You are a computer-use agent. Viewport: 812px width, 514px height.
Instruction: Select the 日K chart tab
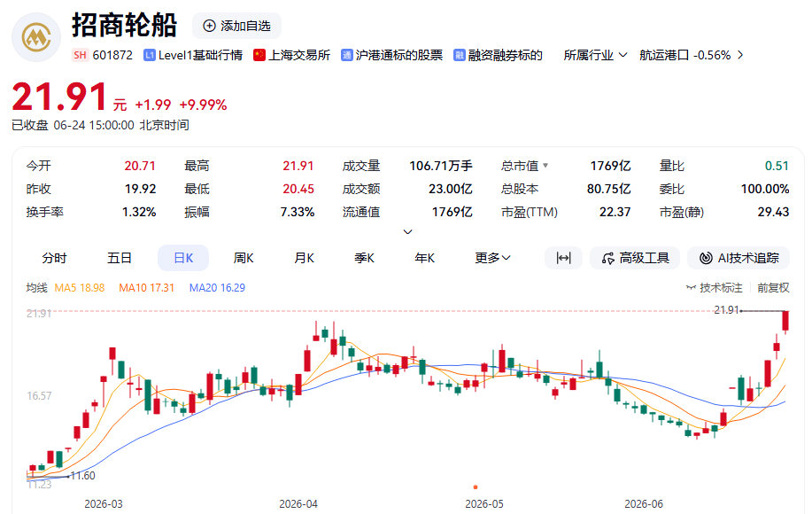[x=183, y=258]
